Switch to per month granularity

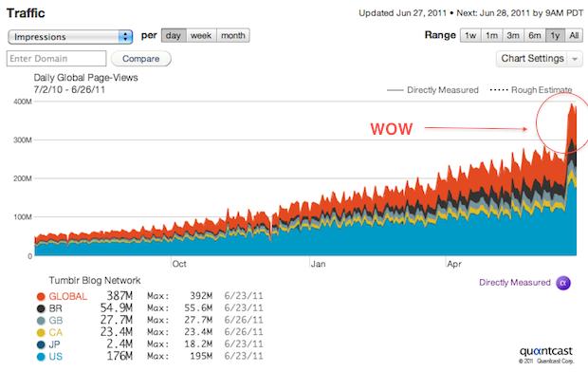[x=233, y=36]
